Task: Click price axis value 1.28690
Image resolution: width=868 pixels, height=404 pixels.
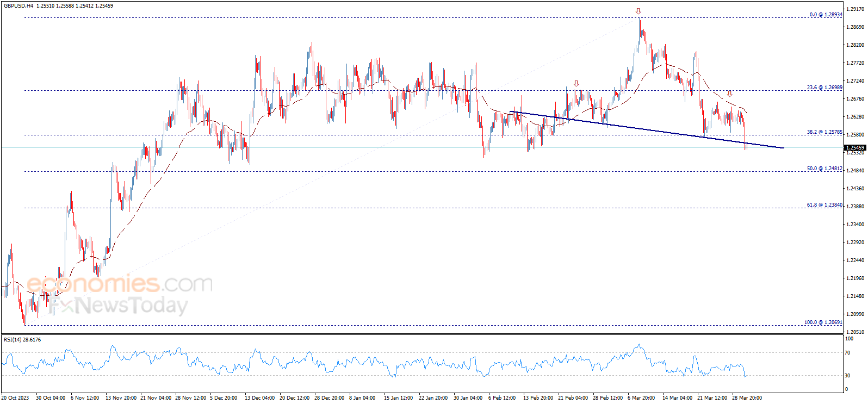Action: 856,27
